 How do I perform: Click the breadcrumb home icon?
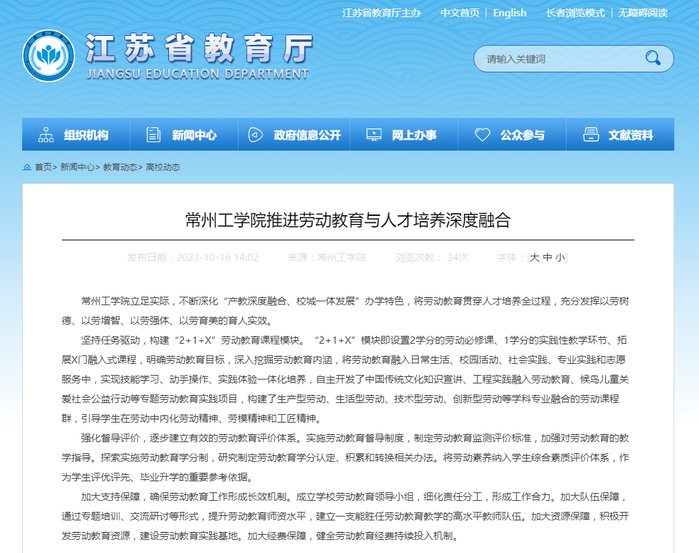click(26, 167)
